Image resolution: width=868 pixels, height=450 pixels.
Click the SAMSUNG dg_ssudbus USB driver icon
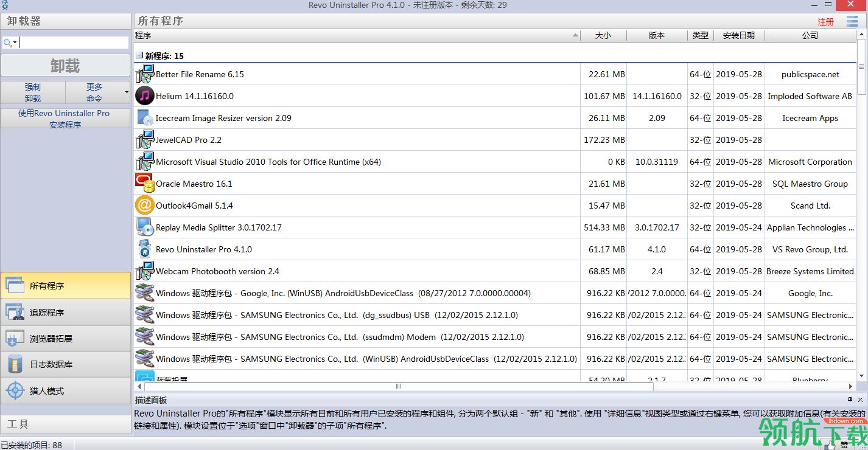click(x=145, y=315)
